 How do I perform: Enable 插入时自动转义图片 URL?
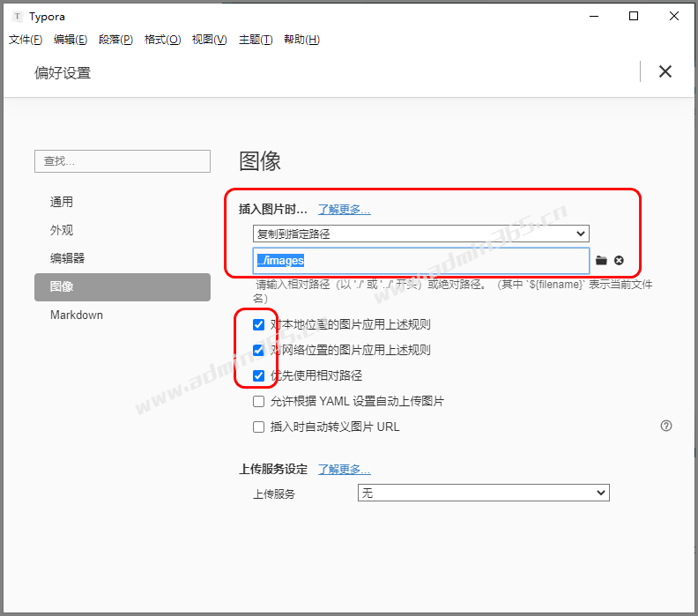(258, 427)
